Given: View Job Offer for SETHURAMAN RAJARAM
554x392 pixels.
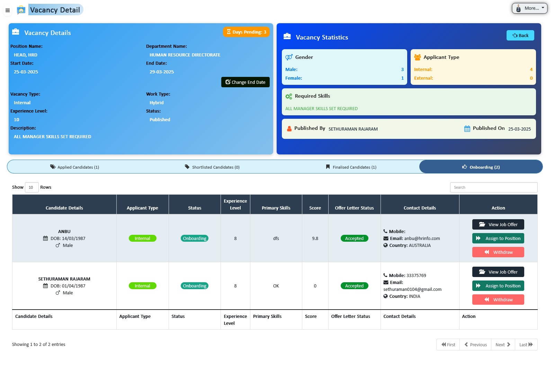Looking at the screenshot, I should [x=498, y=272].
